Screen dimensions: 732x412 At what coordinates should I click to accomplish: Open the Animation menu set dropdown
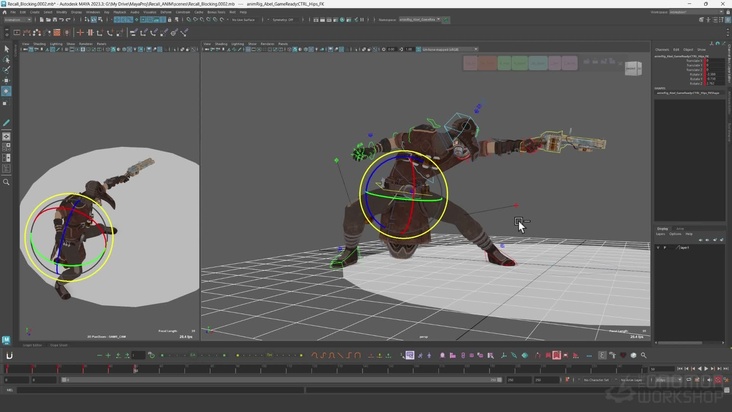(18, 19)
